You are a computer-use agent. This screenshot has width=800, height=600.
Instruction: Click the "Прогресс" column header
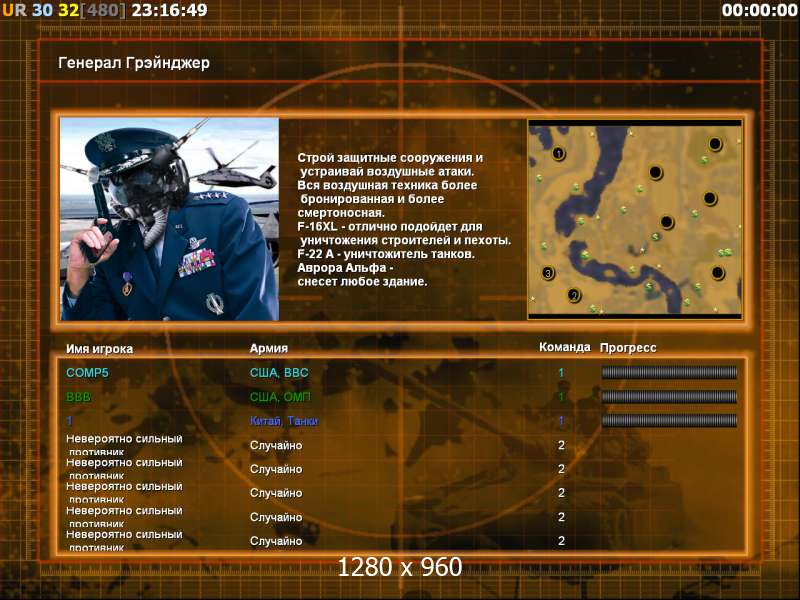click(628, 348)
